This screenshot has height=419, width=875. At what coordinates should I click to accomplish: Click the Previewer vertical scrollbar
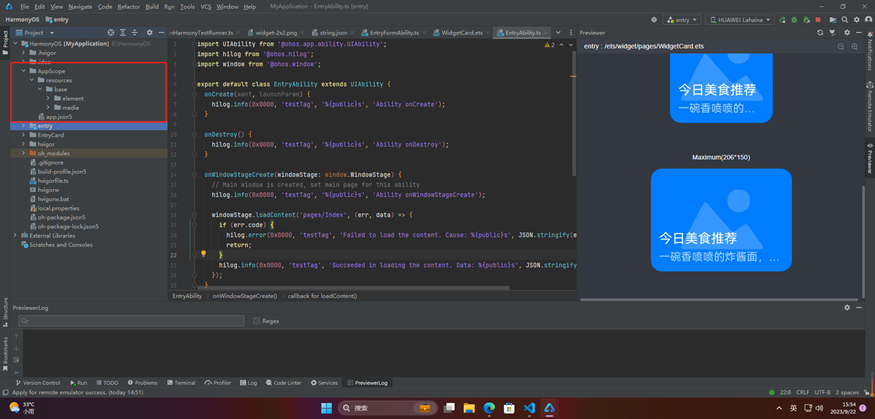863,243
